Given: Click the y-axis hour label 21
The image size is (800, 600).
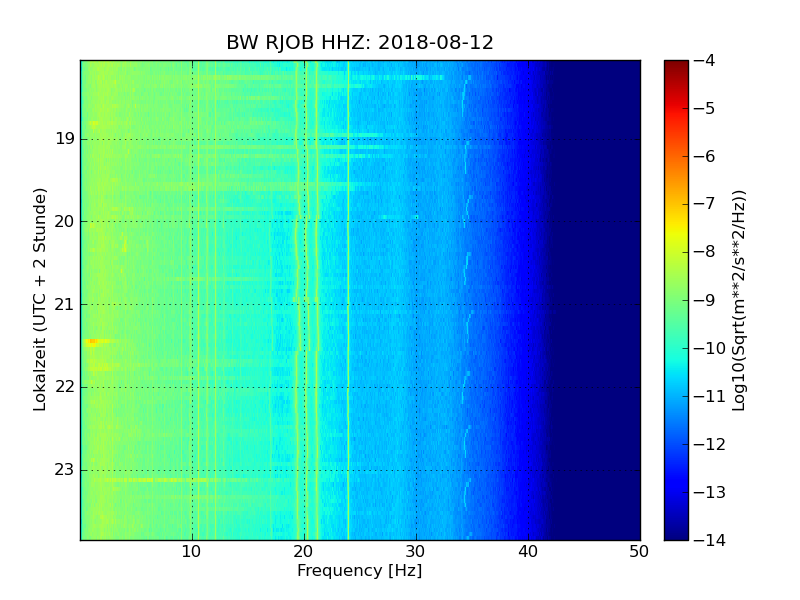Looking at the screenshot, I should pyautogui.click(x=65, y=305).
